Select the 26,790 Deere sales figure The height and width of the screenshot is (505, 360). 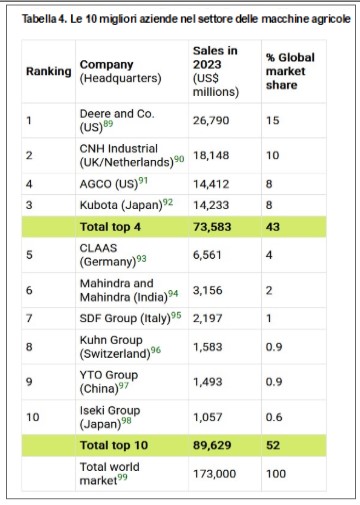pos(211,120)
